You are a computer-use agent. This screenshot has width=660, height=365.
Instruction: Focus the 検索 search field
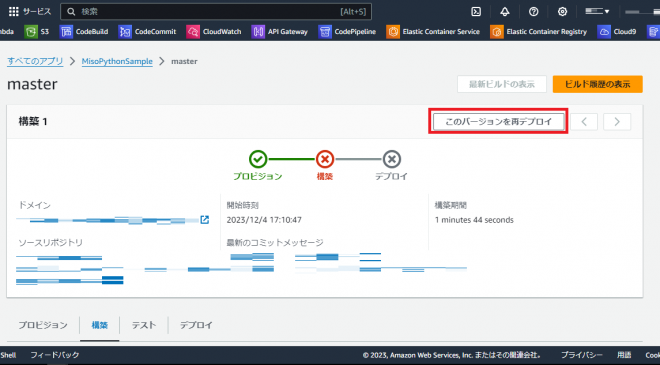click(x=216, y=12)
